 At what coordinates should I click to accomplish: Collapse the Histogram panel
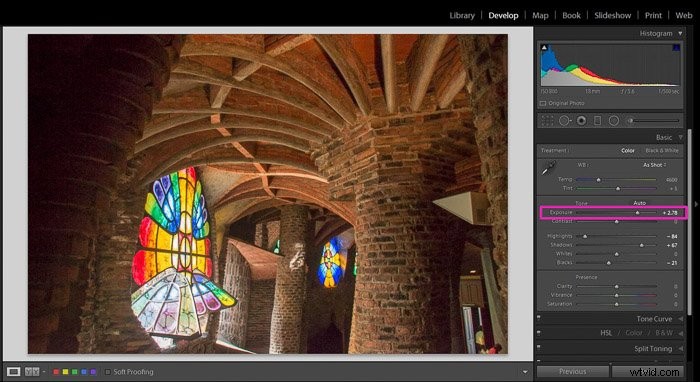680,33
